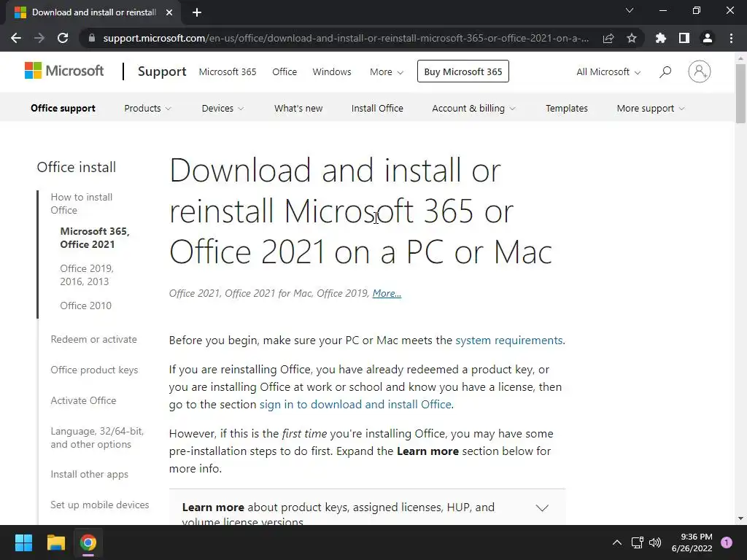Click the browser forward arrow
Screen dimensions: 747x560
(x=39, y=38)
